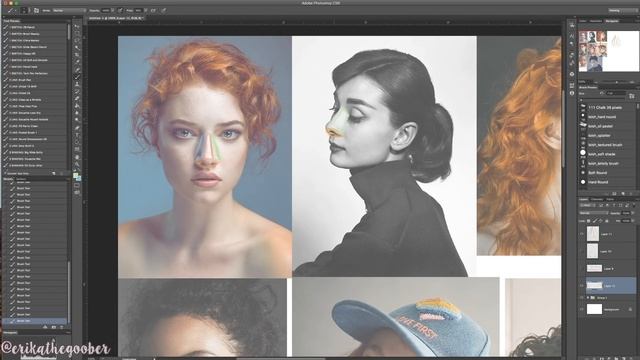
Task: Click lock all icon in Layers panel
Action: click(x=607, y=221)
